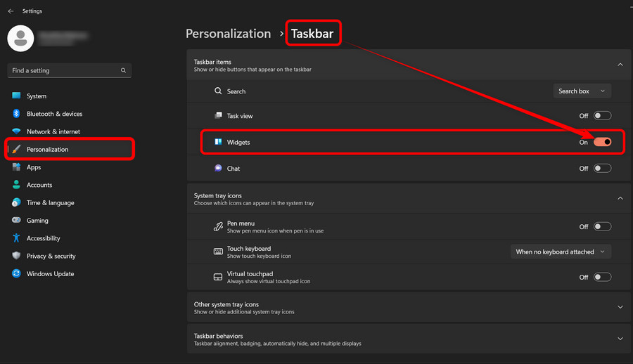Click Personalization breadcrumb link
This screenshot has height=364, width=633.
(x=228, y=34)
